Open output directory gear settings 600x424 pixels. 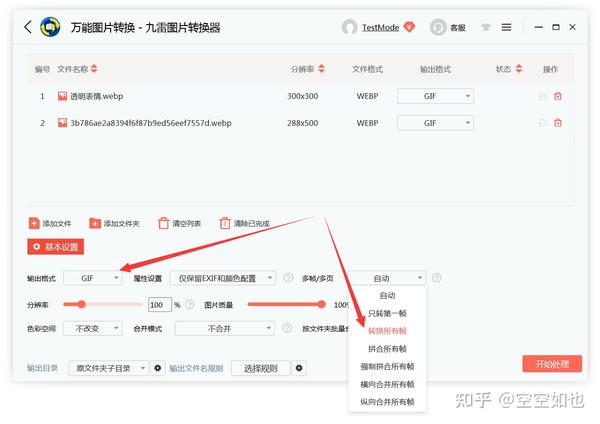[x=158, y=368]
